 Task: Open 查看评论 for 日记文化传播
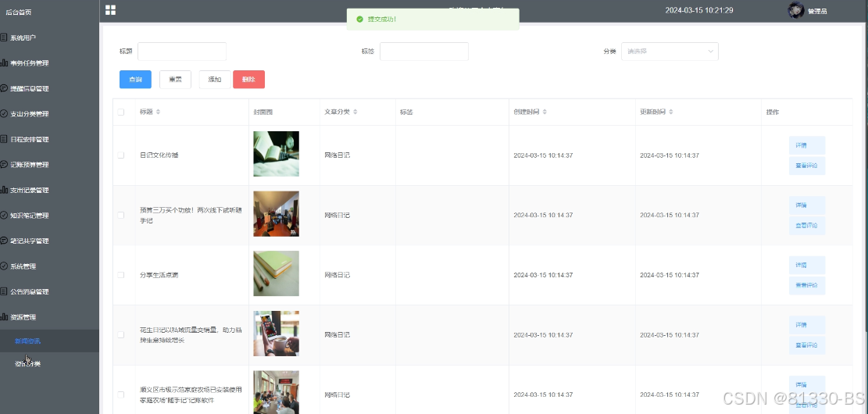(x=806, y=166)
